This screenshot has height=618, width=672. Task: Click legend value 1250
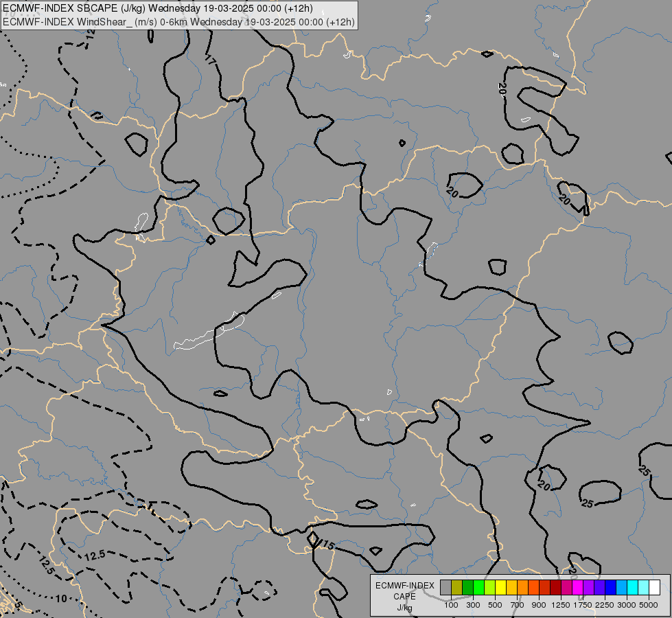click(x=561, y=605)
